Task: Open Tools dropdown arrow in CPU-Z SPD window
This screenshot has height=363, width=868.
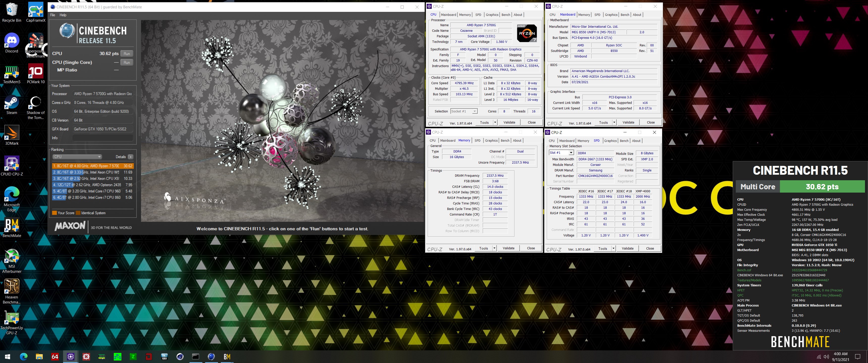Action: tap(613, 249)
